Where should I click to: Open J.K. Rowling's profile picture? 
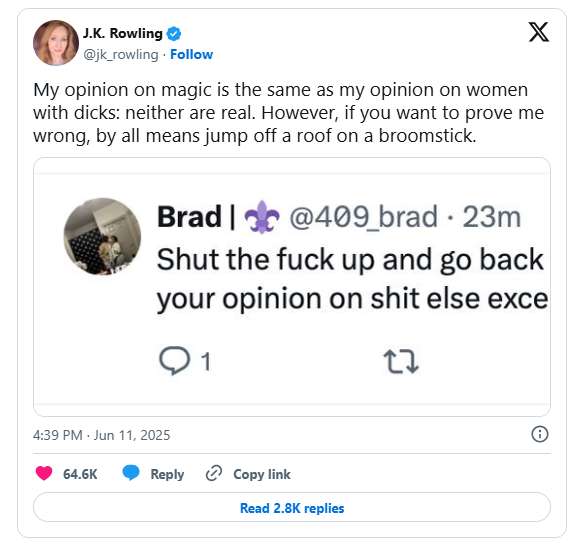[56, 43]
